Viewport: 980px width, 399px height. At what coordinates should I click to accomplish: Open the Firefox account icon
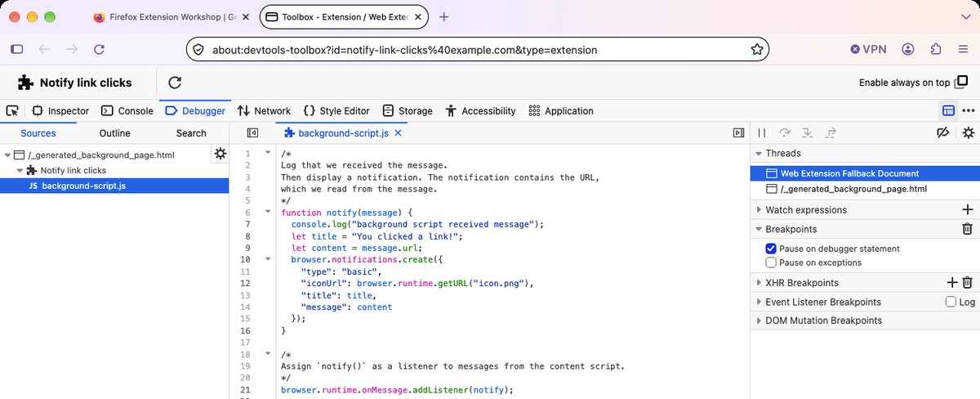tap(908, 49)
